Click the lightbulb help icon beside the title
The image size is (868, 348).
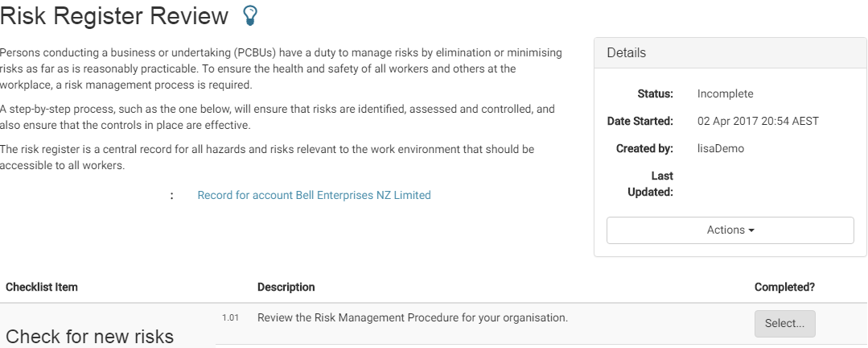point(250,15)
